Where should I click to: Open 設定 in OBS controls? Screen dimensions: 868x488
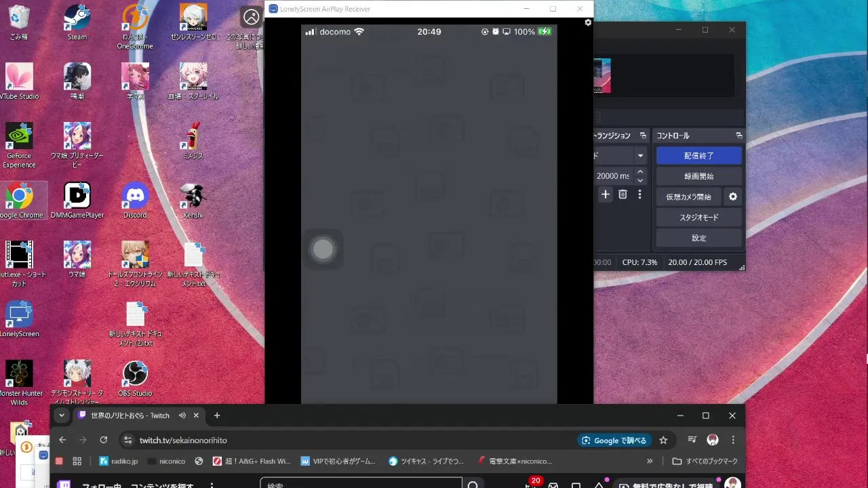(699, 238)
